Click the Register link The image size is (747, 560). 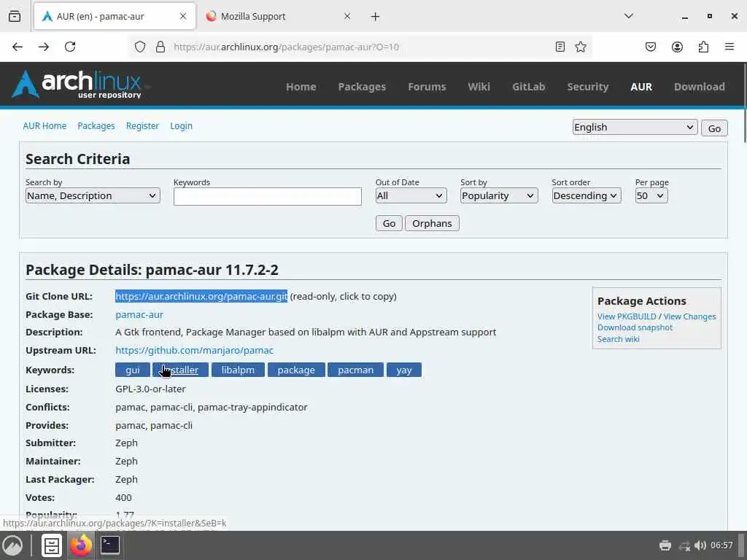(142, 125)
